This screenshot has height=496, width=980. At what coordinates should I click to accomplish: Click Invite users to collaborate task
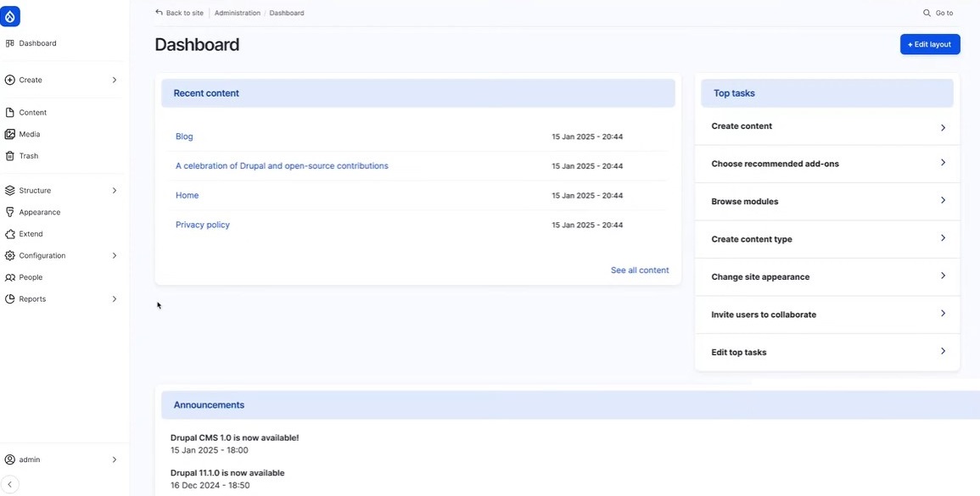(827, 315)
